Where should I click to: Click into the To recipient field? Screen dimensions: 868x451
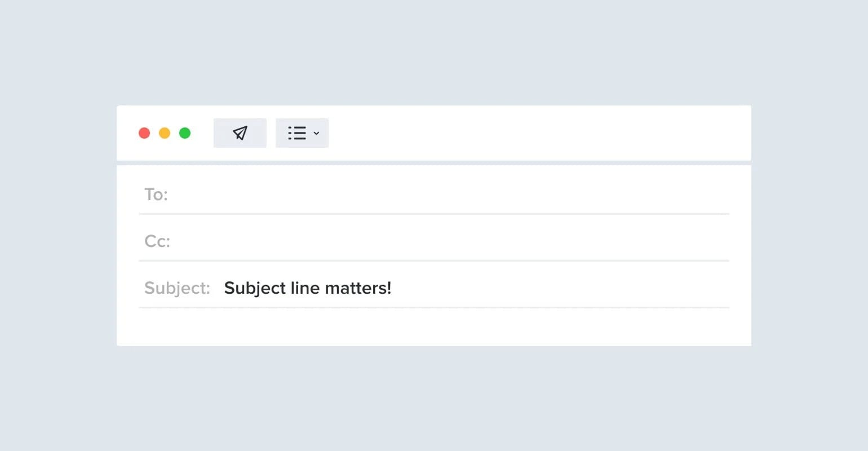tap(445, 194)
